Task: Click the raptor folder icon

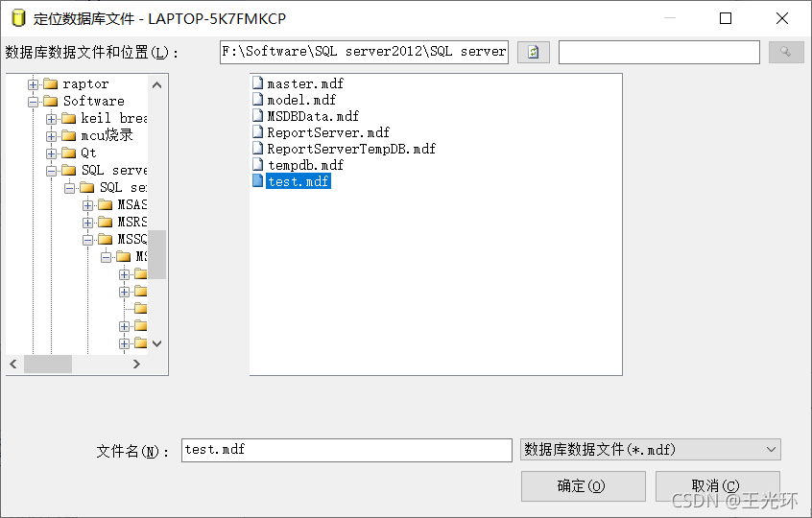Action: click(50, 83)
